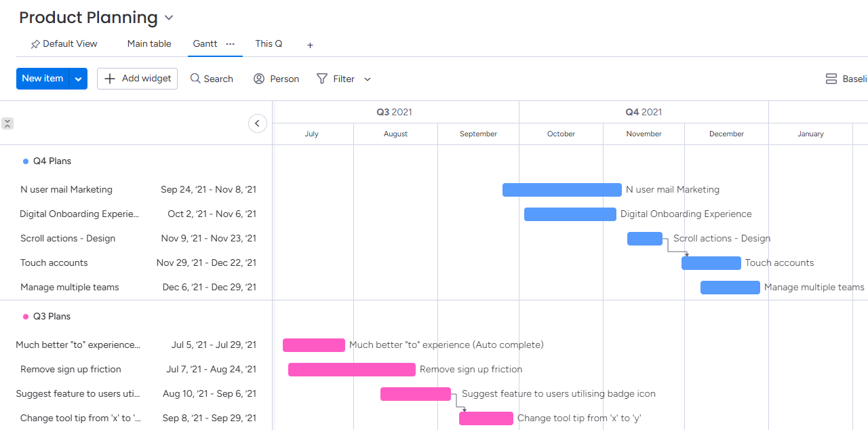Screen dimensions: 868x430
Task: Click the pink Q3 Plans color dot
Action: (25, 316)
